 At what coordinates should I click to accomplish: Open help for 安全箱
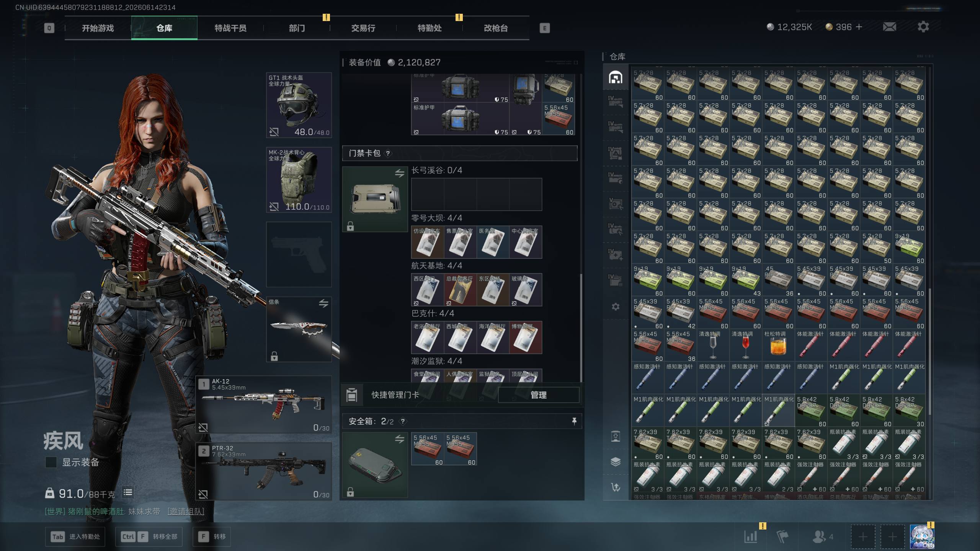pyautogui.click(x=403, y=421)
